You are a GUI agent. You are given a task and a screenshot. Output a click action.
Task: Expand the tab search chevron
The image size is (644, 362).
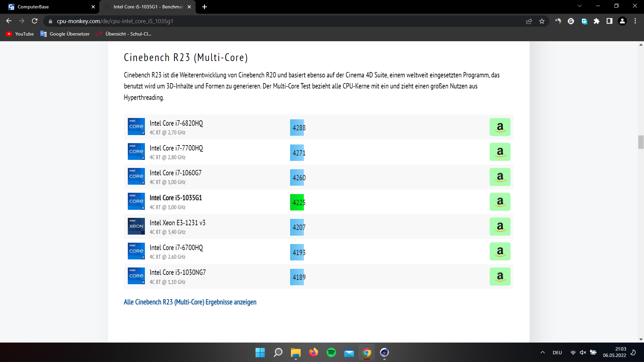click(579, 6)
